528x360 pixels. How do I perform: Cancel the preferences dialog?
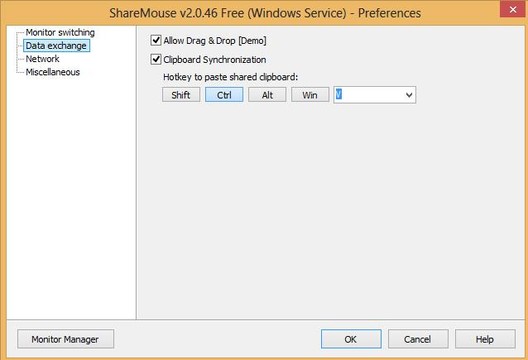click(x=418, y=339)
